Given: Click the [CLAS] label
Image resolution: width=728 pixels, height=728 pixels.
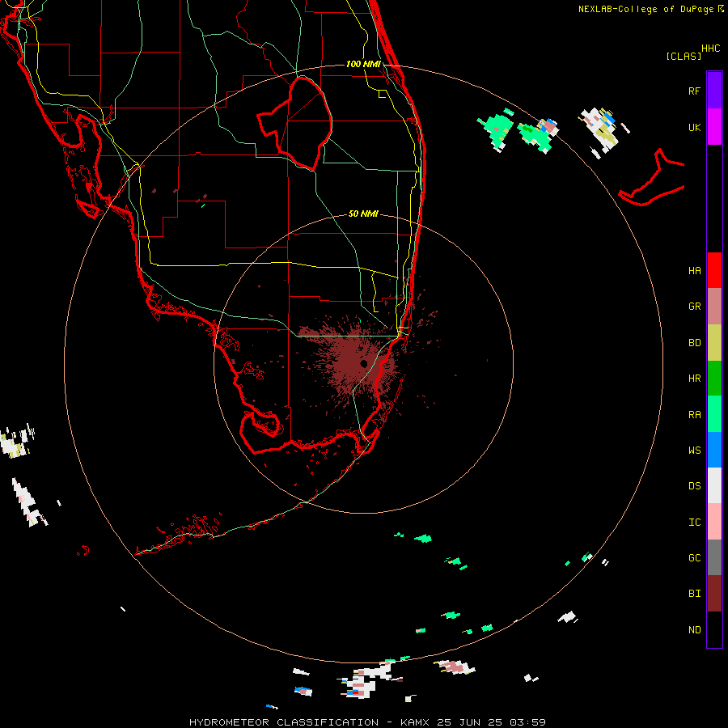Looking at the screenshot, I should pyautogui.click(x=683, y=56).
